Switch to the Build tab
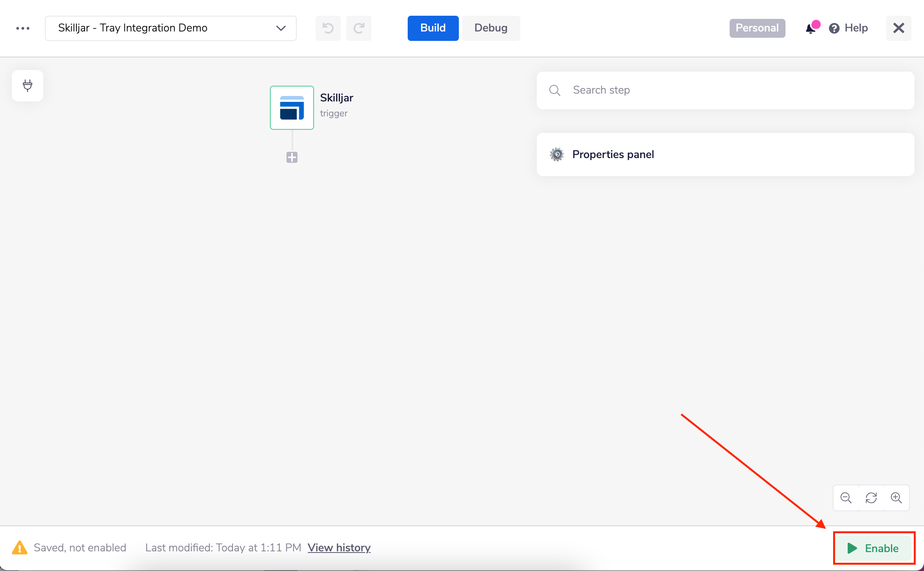 coord(433,28)
